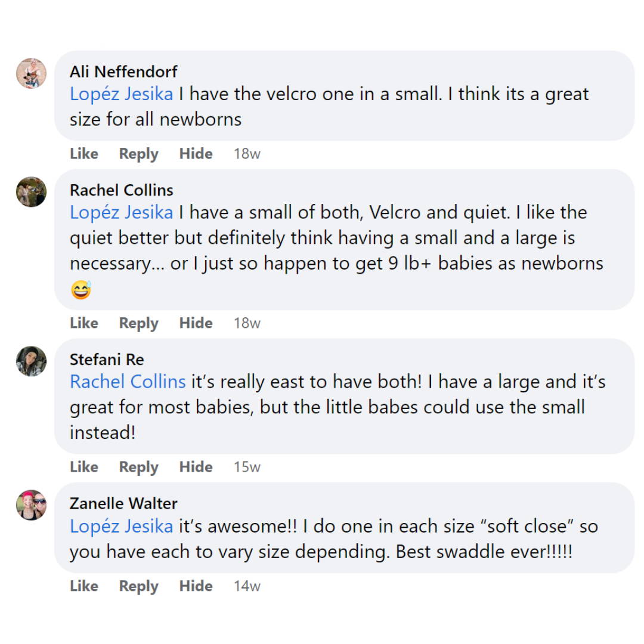Reply to Stefani Re's comment
644x644 pixels.
[x=138, y=467]
